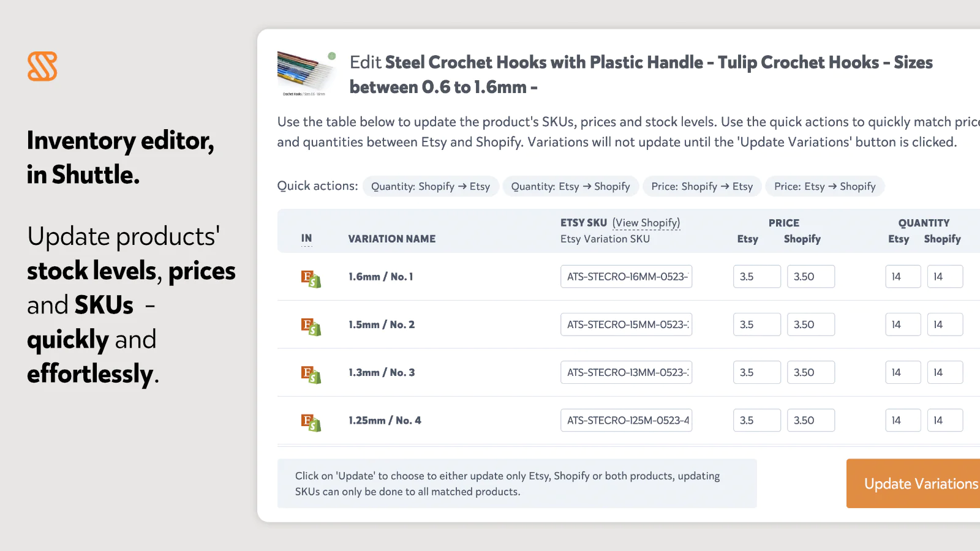Viewport: 980px width, 551px height.
Task: Click the Etsy/Shopify icon for 1.25mm / No. 4
Action: [311, 422]
